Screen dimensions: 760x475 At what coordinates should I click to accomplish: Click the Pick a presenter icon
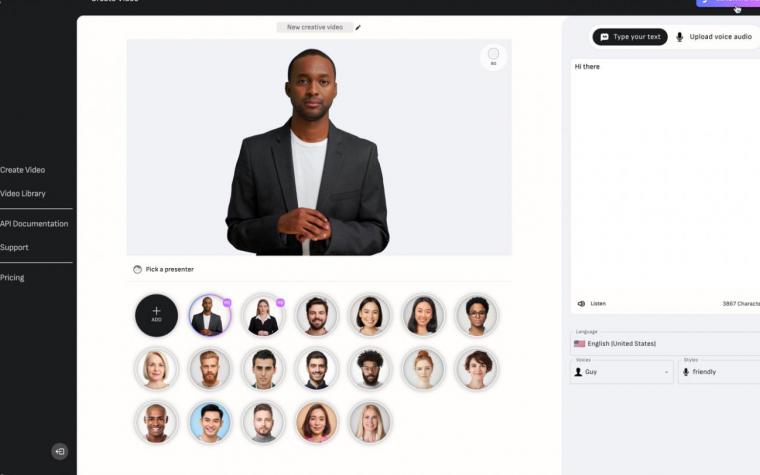[137, 269]
